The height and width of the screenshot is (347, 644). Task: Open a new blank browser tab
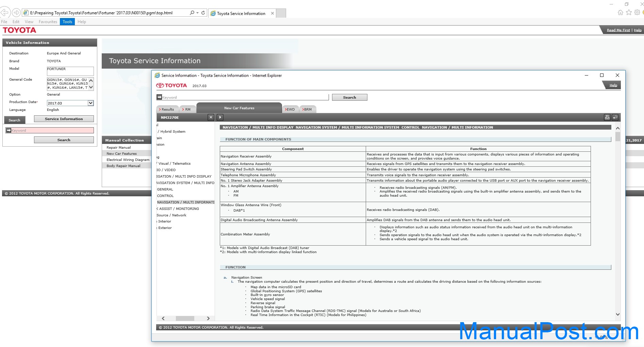click(x=281, y=13)
